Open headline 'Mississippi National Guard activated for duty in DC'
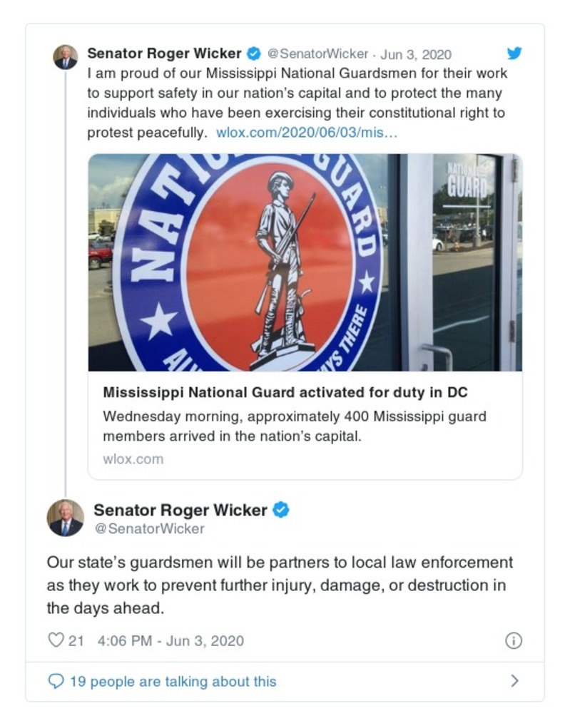 (x=285, y=392)
